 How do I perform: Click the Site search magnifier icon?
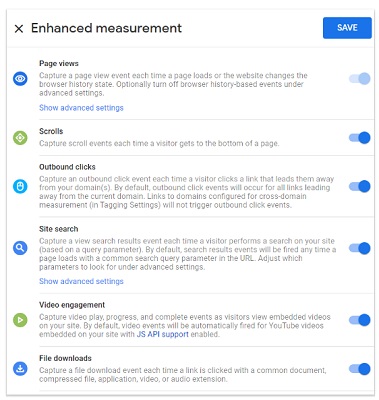pyautogui.click(x=20, y=248)
